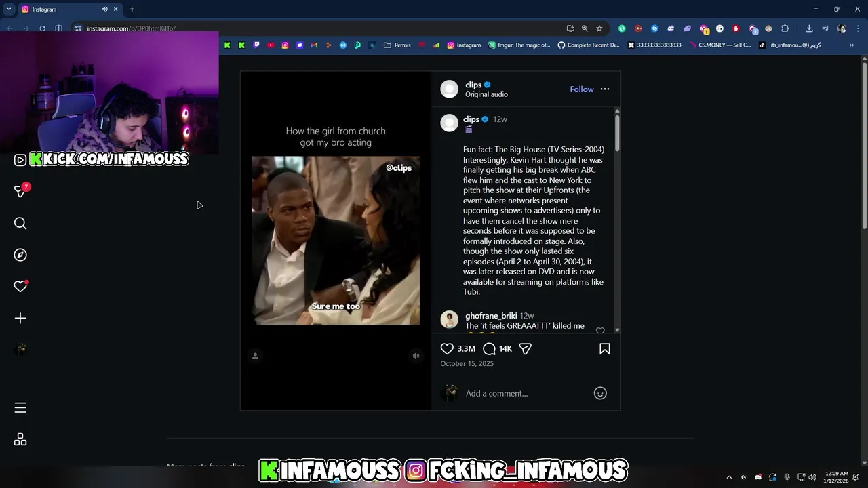The width and height of the screenshot is (868, 488).
Task: Open Explore compass icon in sidebar
Action: [x=20, y=255]
